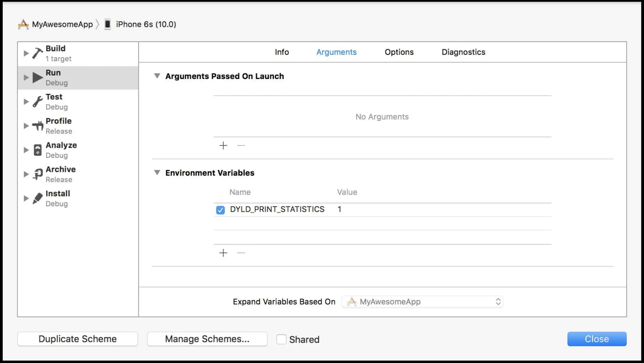Click the Profile instrument icon
The width and height of the screenshot is (644, 363).
click(x=37, y=126)
